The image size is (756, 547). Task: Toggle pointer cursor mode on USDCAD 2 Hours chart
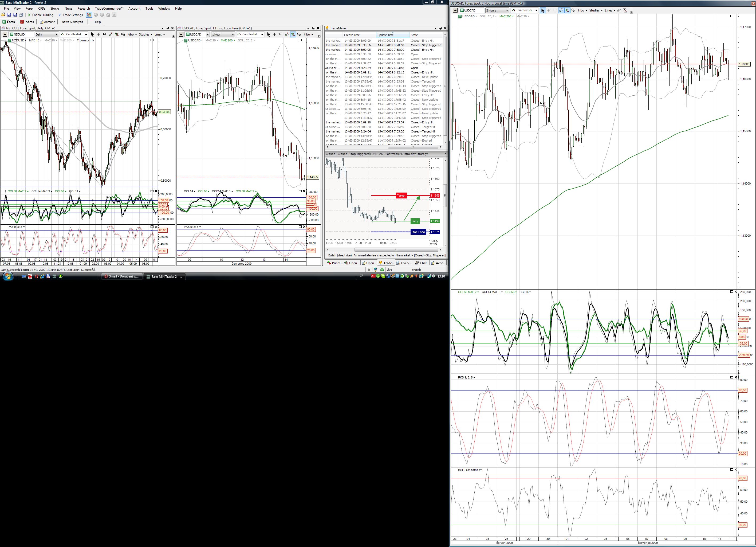click(542, 10)
